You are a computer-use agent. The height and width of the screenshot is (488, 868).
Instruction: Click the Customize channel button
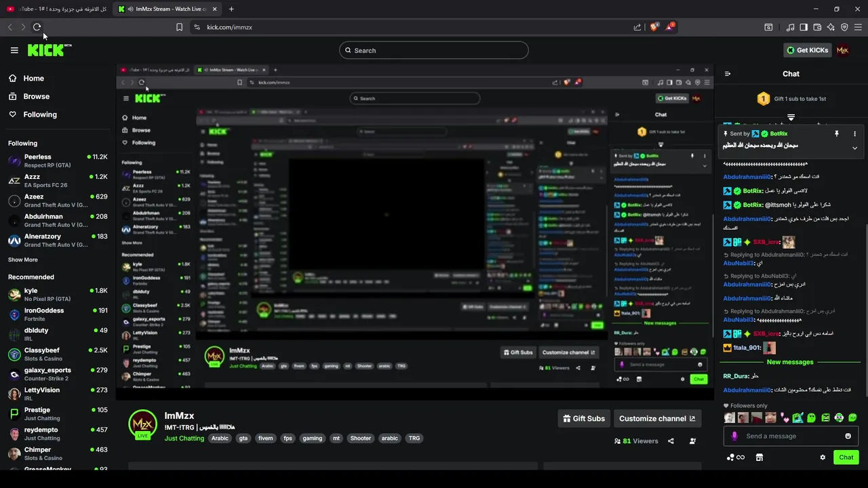(657, 419)
